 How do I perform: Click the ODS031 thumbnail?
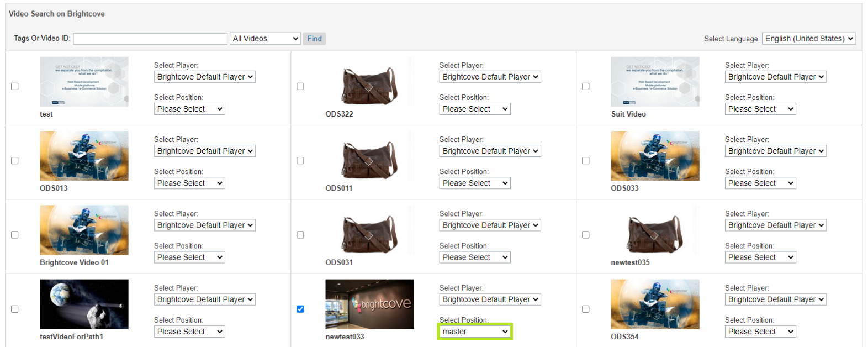[x=369, y=230]
